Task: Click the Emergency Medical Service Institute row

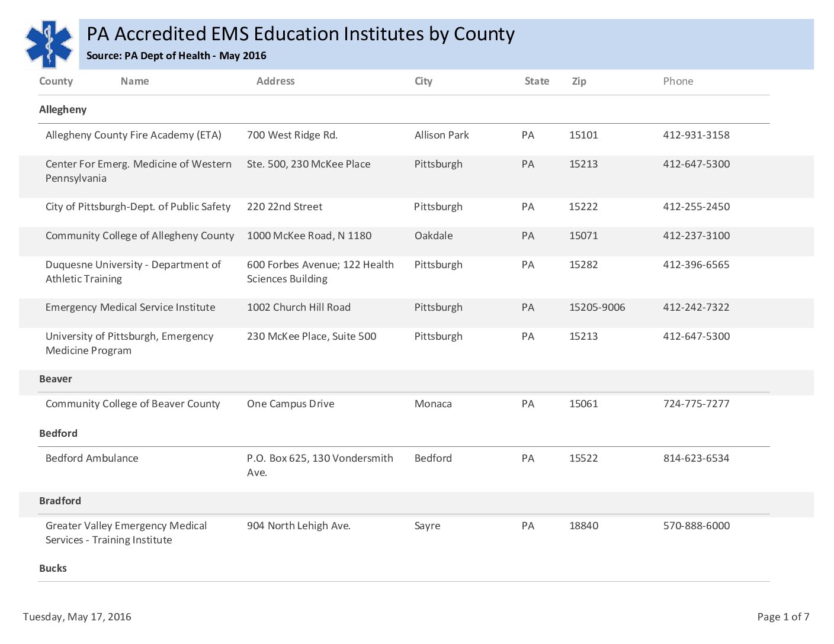Action: point(130,307)
